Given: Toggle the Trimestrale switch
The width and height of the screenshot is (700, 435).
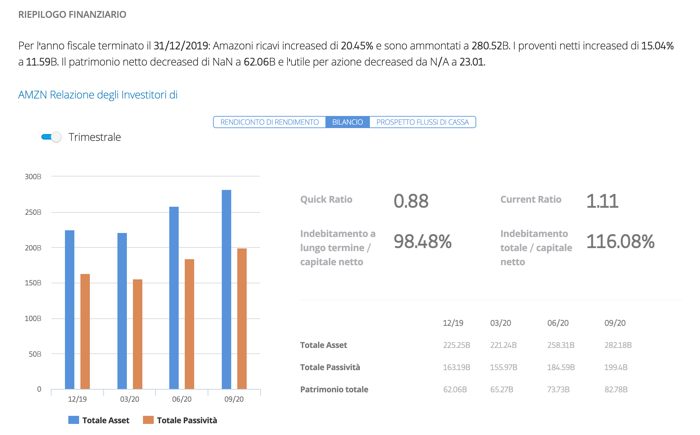Looking at the screenshot, I should point(51,137).
